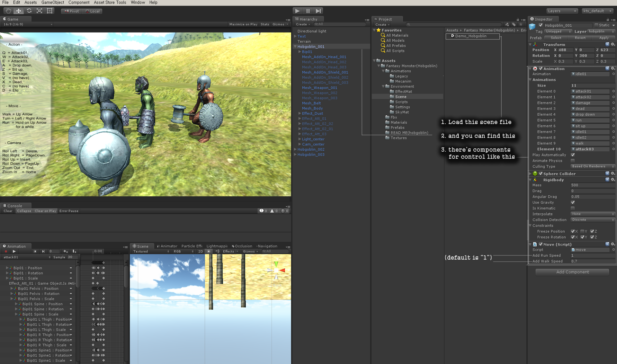Toggle Collapse in Console
The image size is (617, 364).
click(24, 211)
